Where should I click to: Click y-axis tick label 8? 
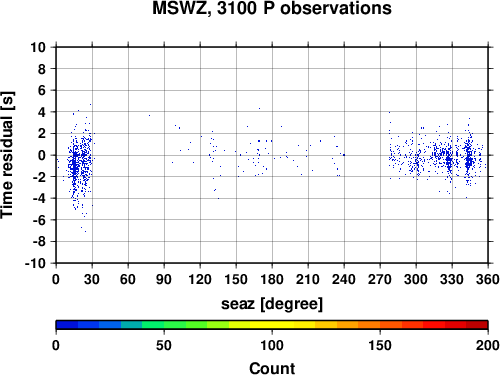[x=42, y=69]
